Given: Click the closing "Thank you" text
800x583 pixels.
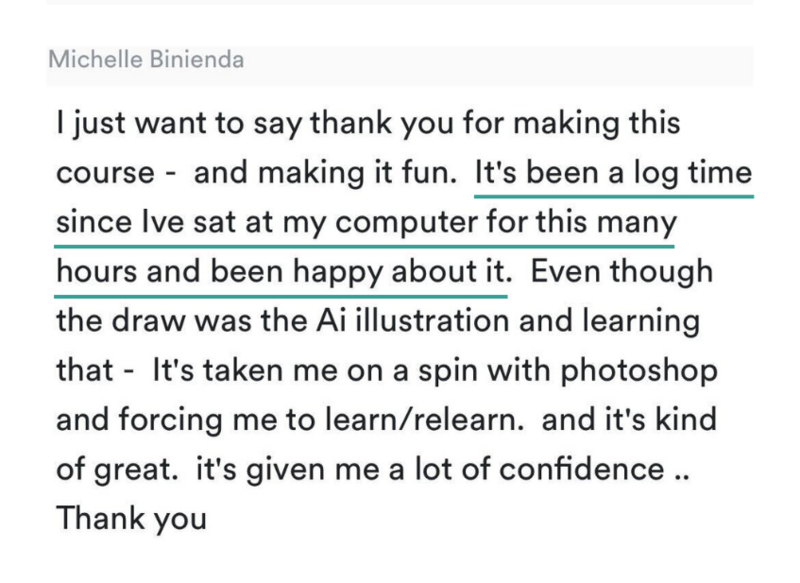Looking at the screenshot, I should 131,519.
